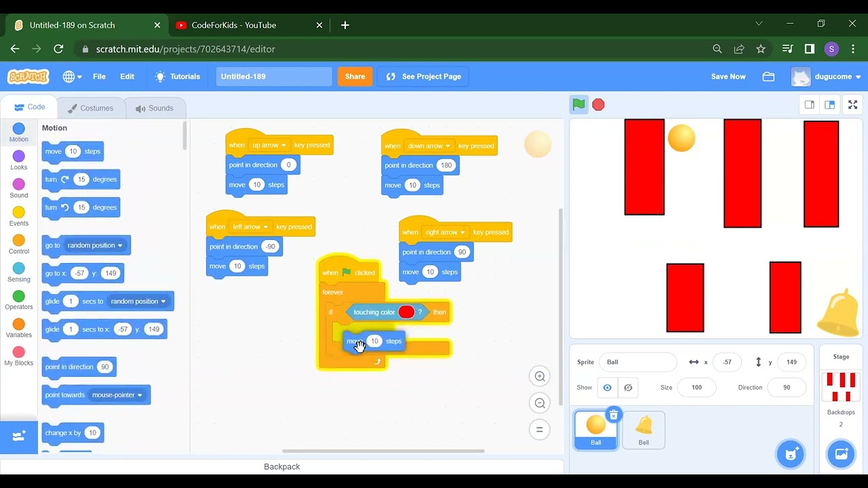The image size is (868, 488).
Task: Bookmark this page with star icon
Action: 761,49
